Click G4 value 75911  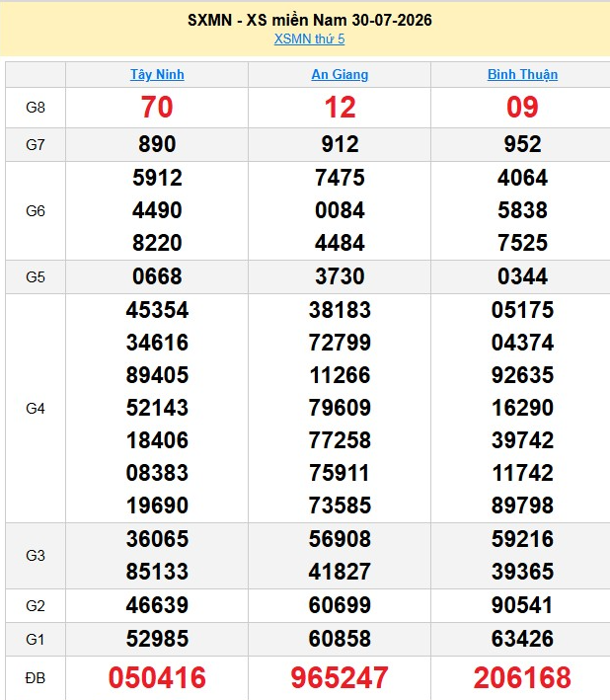click(x=340, y=473)
